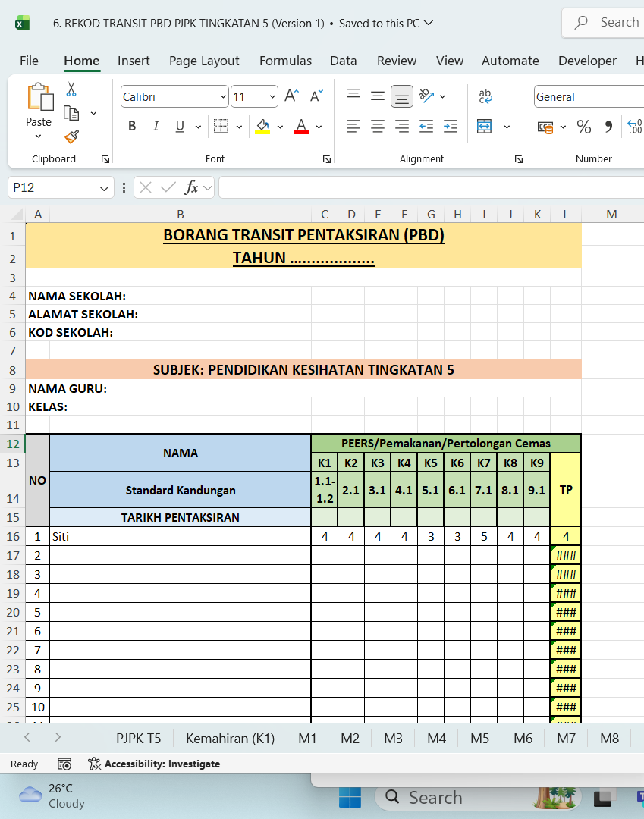Click the Increase Font Size icon
The height and width of the screenshot is (819, 644).
click(291, 96)
